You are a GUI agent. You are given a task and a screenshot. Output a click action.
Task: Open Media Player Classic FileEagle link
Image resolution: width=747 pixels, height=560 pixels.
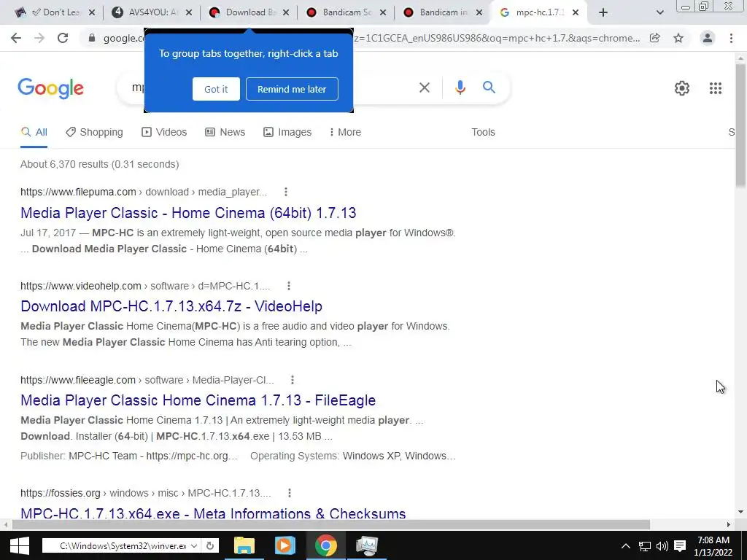coord(198,400)
